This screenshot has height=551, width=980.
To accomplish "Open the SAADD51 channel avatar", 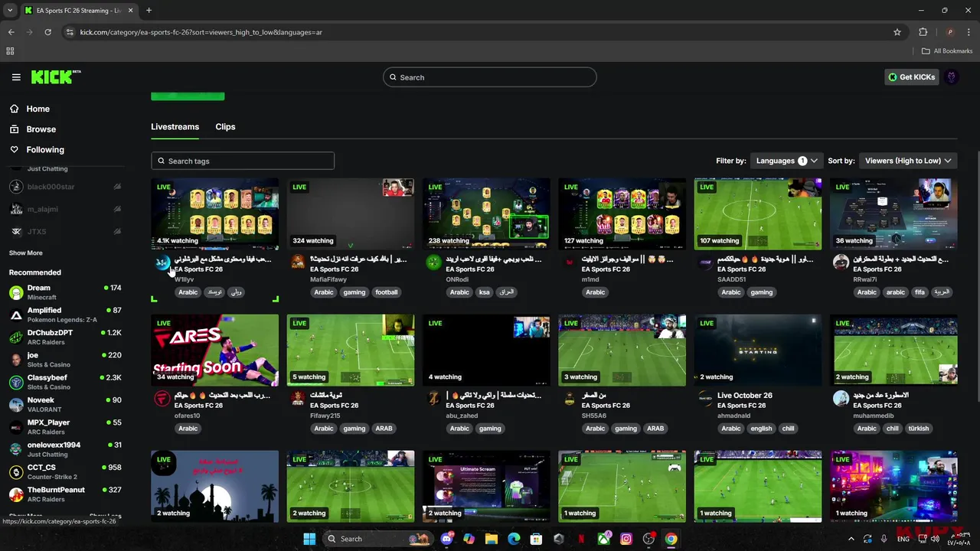I will (x=705, y=262).
